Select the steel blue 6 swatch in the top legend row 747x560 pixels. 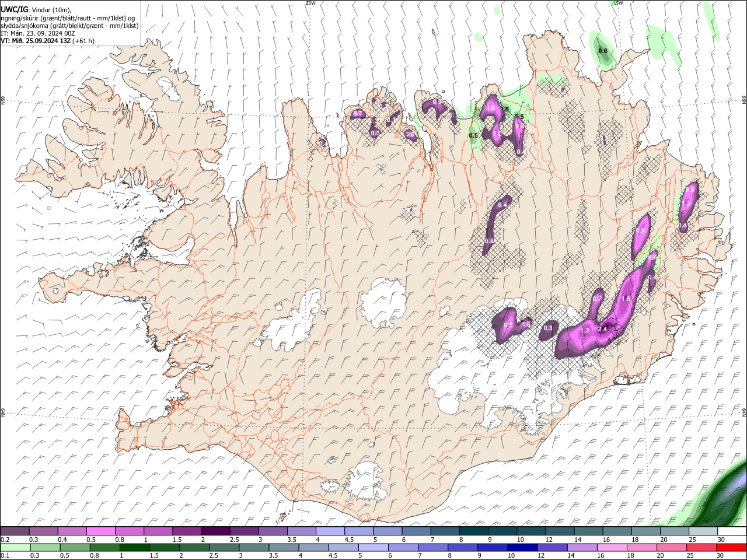(416, 531)
